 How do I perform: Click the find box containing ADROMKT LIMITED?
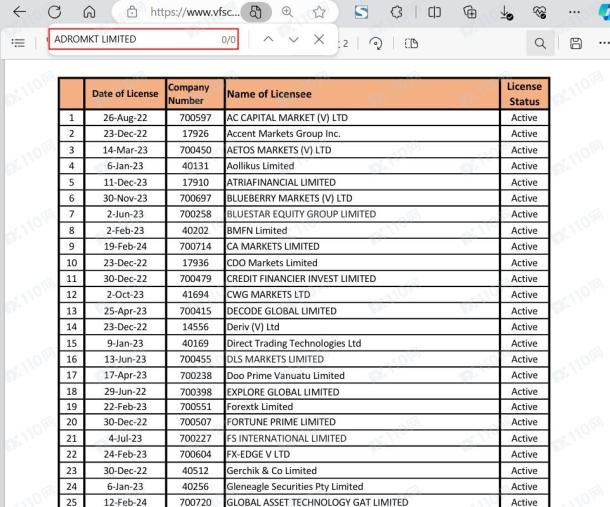click(143, 39)
